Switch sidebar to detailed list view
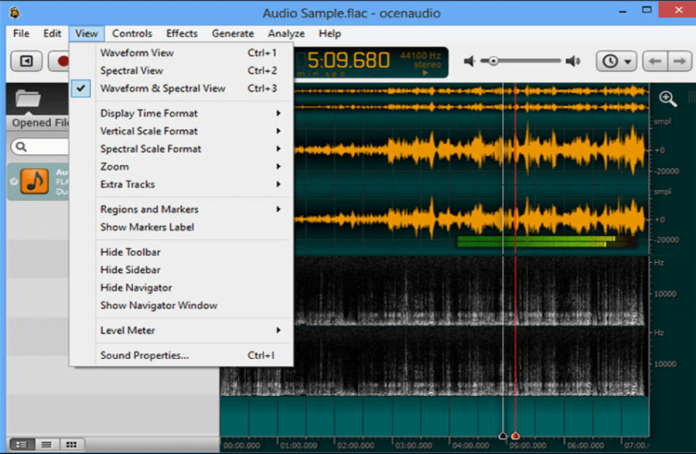 click(x=21, y=443)
